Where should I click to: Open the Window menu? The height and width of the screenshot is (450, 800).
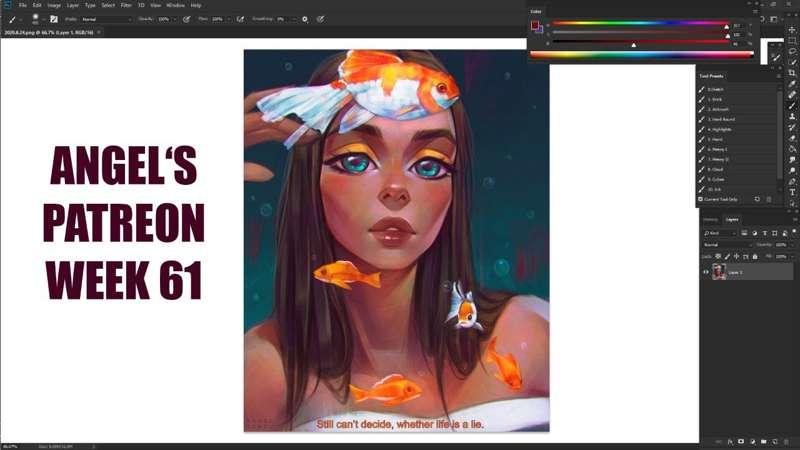tap(175, 5)
